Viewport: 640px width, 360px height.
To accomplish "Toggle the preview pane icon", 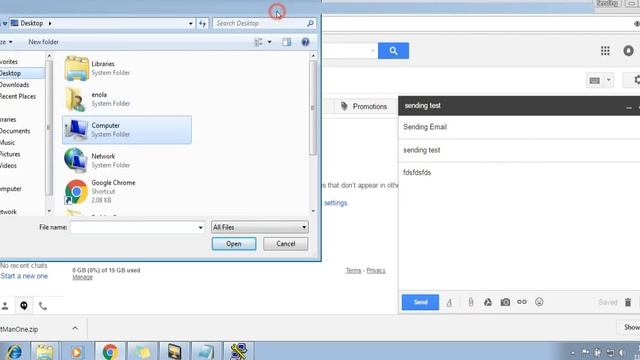I will 287,42.
